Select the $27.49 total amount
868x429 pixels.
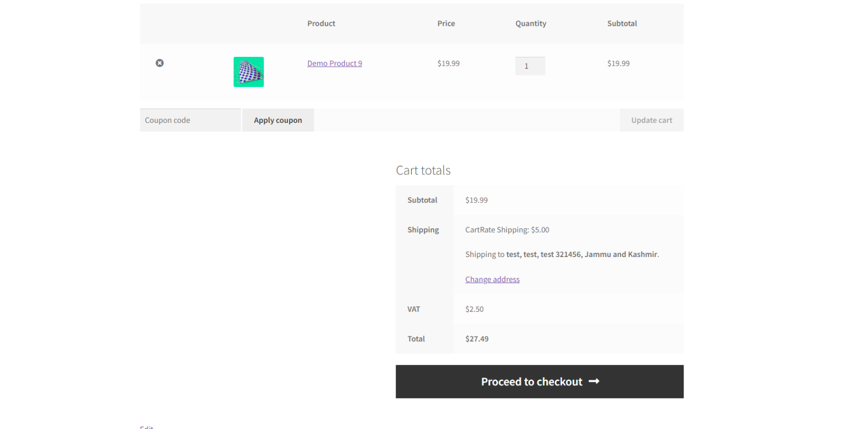pos(477,339)
